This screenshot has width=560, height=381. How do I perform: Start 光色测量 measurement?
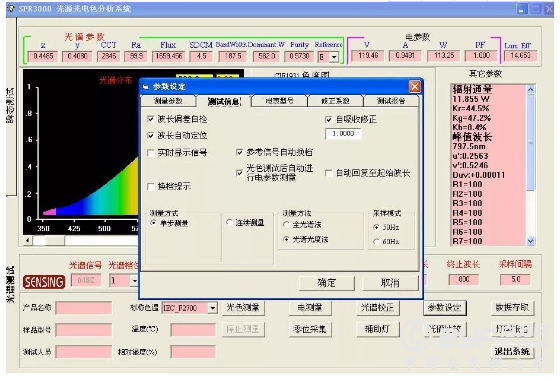coord(243,308)
